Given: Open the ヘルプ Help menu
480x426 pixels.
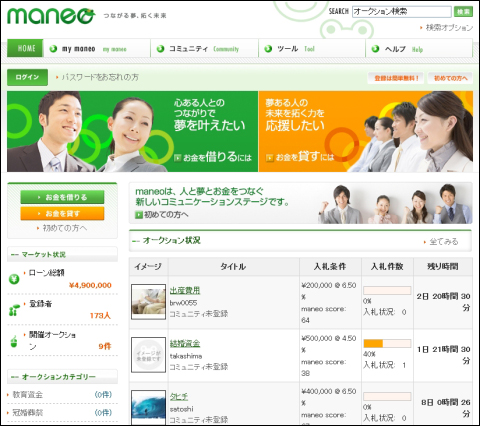Looking at the screenshot, I should (x=419, y=48).
